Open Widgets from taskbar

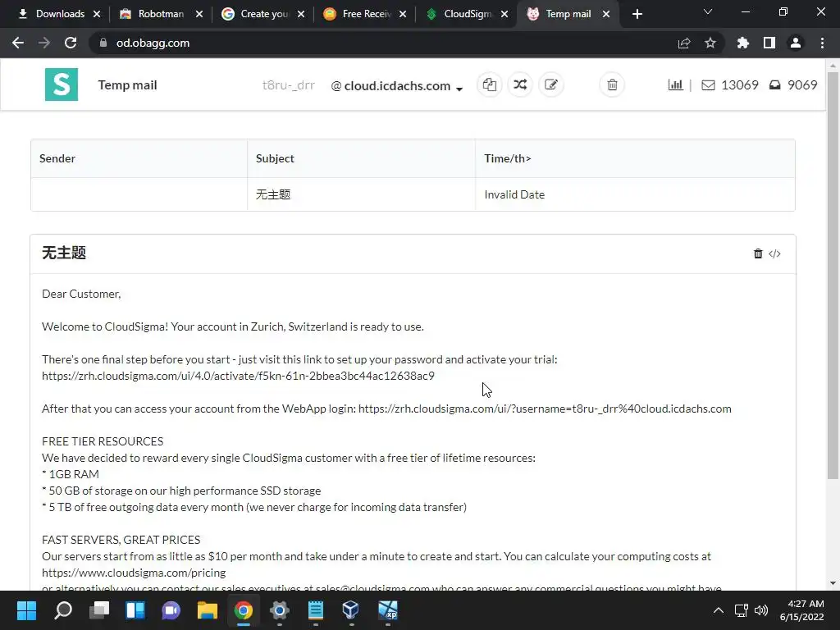pos(135,610)
